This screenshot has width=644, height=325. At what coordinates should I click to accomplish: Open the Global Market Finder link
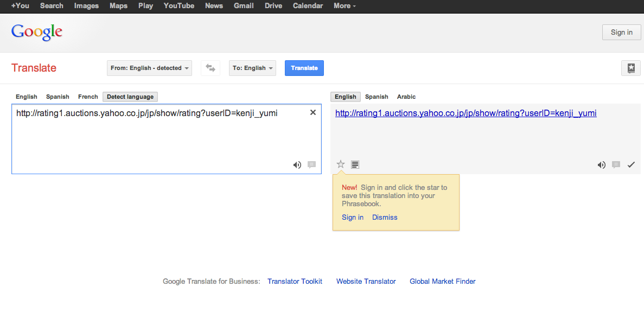tap(442, 282)
